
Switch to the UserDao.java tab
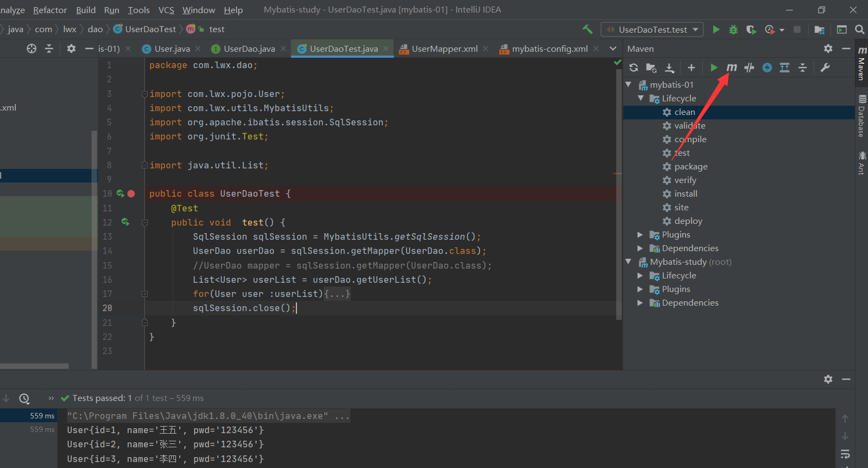point(249,48)
